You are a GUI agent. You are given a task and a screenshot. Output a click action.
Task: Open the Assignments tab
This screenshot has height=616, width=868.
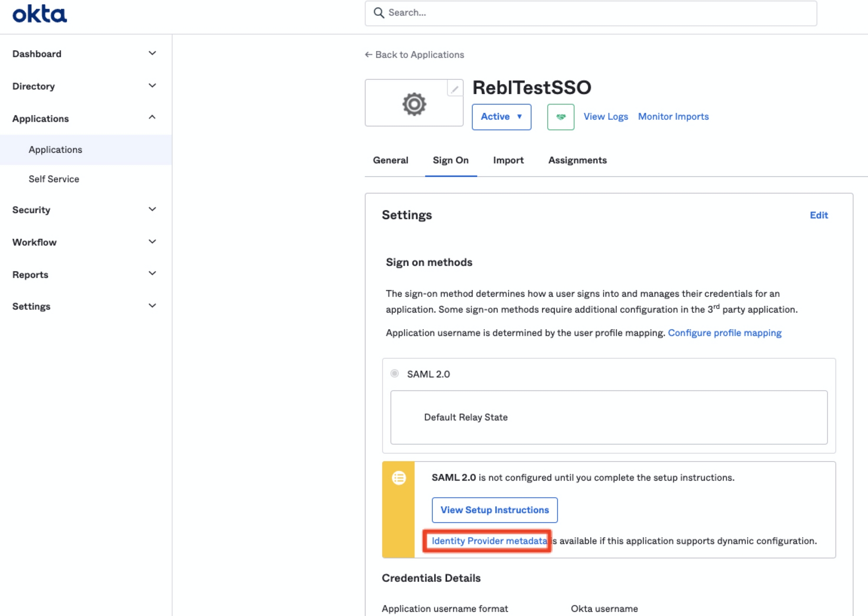pyautogui.click(x=577, y=160)
